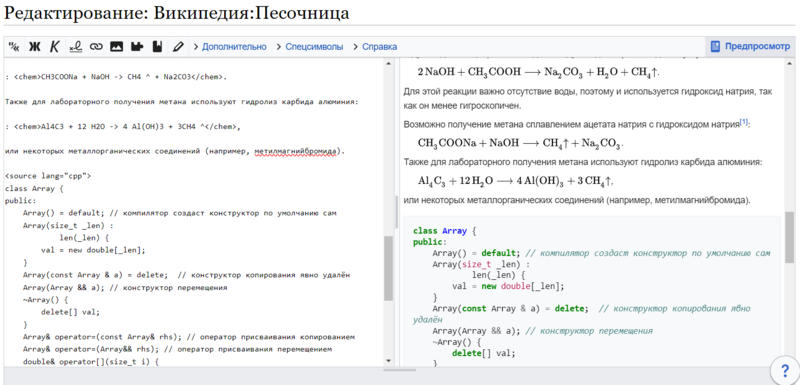Viewport: 800px width, 385px height.
Task: Click 'Array(Array && a);' in preview code
Action: [x=476, y=330]
